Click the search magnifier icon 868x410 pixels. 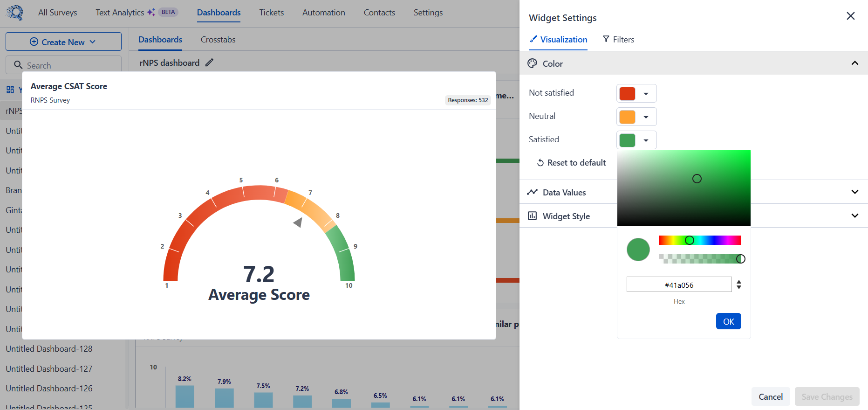[18, 65]
